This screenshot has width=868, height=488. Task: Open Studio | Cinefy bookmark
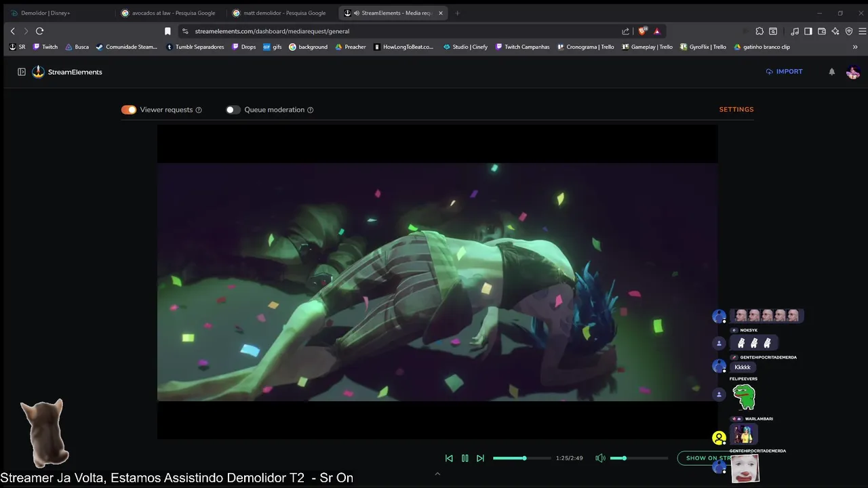click(465, 47)
